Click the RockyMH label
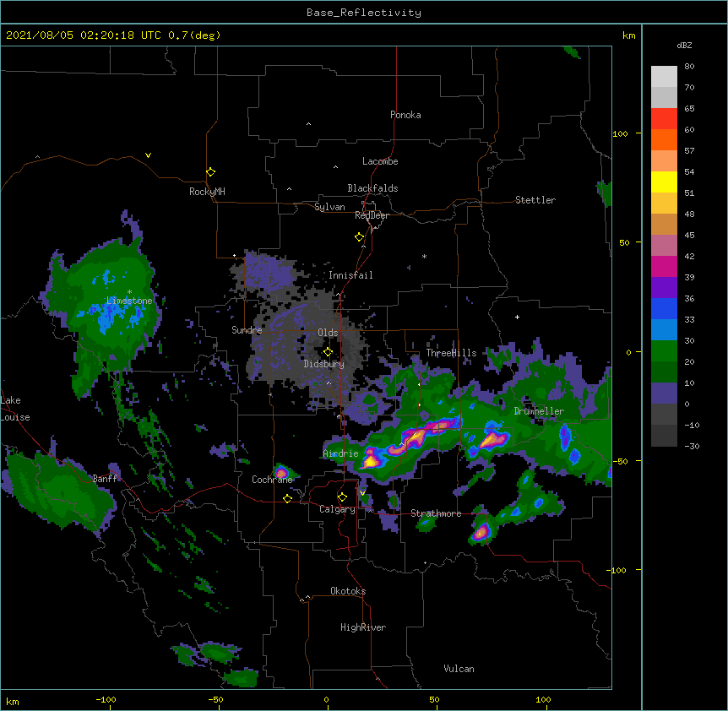The image size is (728, 711). [207, 192]
